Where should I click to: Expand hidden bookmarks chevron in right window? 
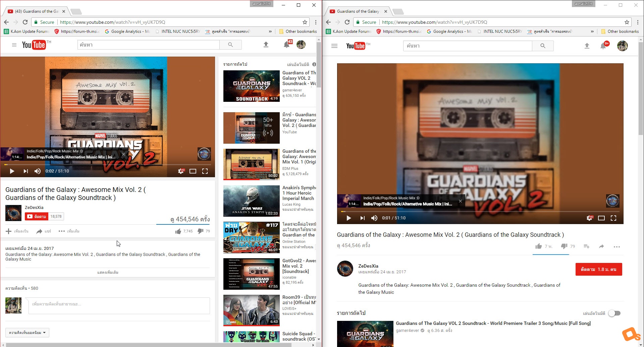(x=592, y=31)
